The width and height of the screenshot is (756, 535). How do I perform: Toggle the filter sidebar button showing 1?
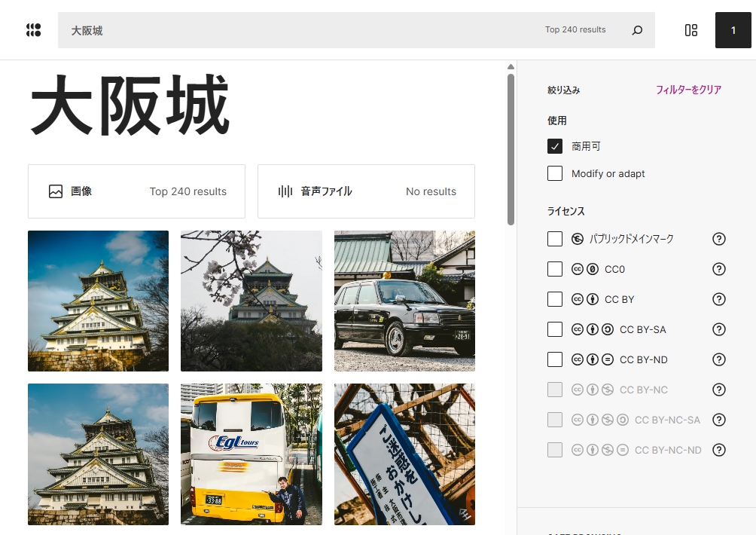[x=733, y=30]
